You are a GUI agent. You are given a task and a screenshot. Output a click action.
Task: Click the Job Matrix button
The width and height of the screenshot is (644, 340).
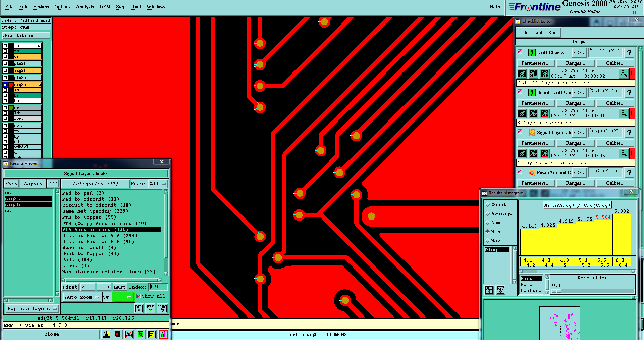[x=26, y=36]
